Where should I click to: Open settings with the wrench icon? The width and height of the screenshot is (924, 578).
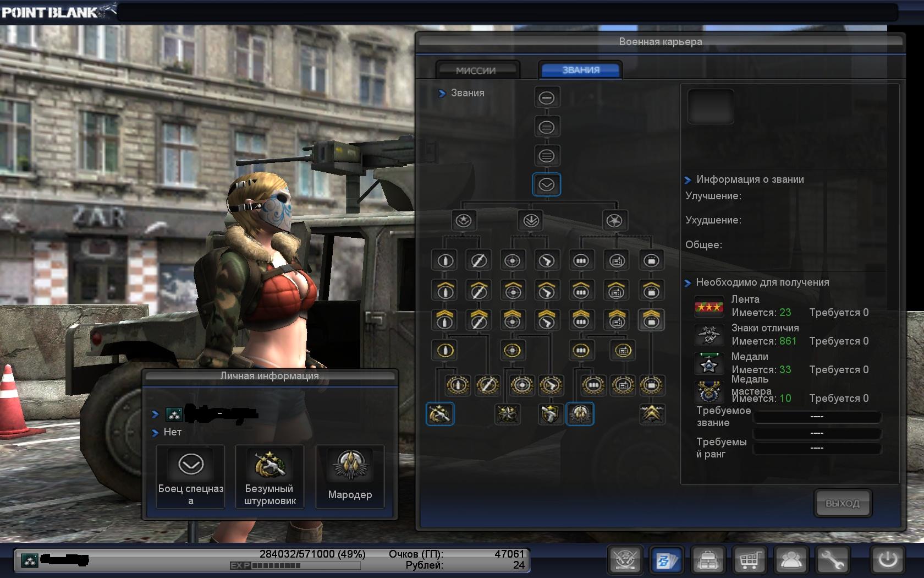coord(832,560)
